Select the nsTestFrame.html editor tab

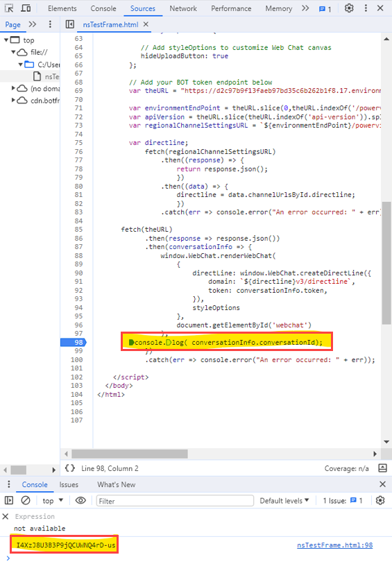[110, 24]
